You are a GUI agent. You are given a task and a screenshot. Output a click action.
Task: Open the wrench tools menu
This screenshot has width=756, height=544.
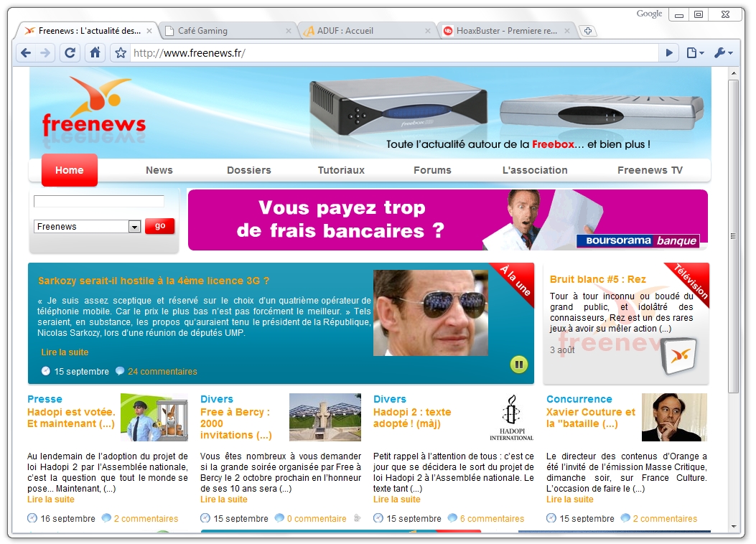coord(723,52)
